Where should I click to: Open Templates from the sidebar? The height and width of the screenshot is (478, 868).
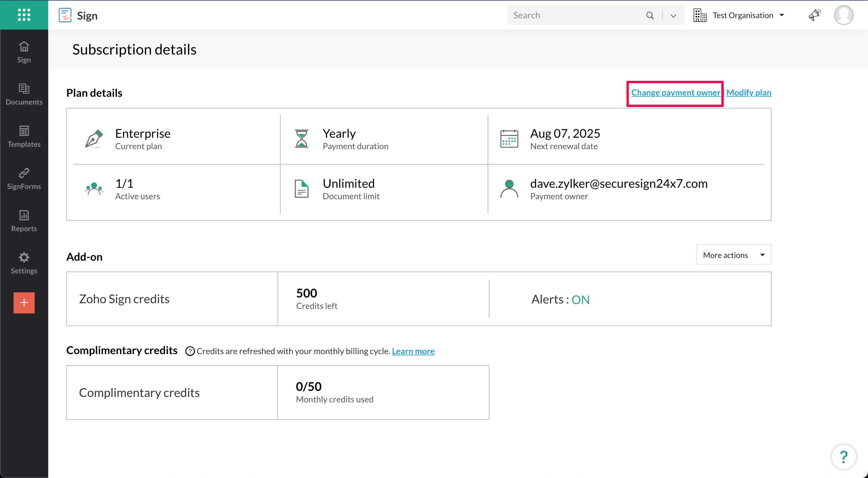tap(24, 137)
